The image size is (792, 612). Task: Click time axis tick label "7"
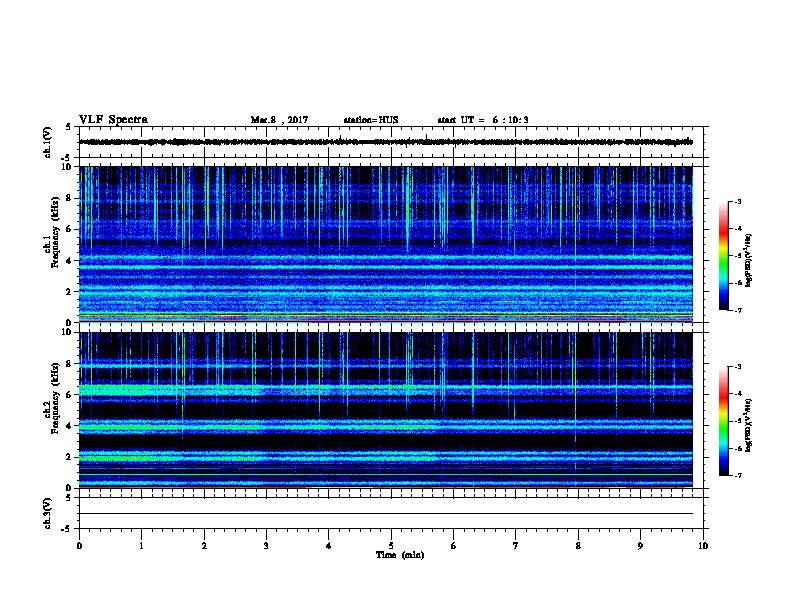click(516, 546)
